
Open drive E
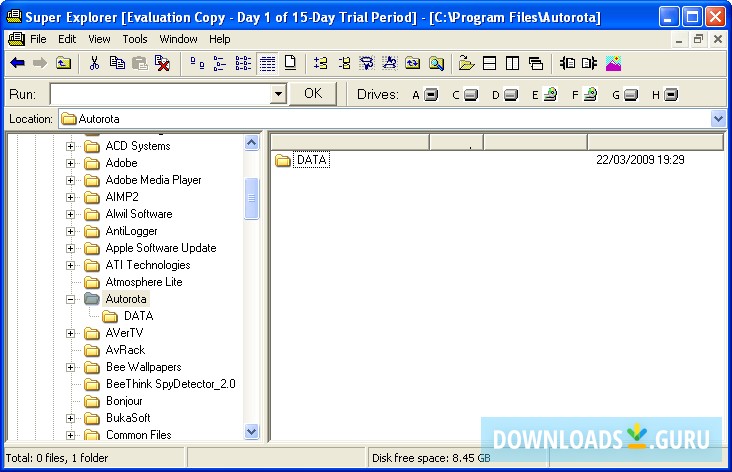tap(545, 94)
